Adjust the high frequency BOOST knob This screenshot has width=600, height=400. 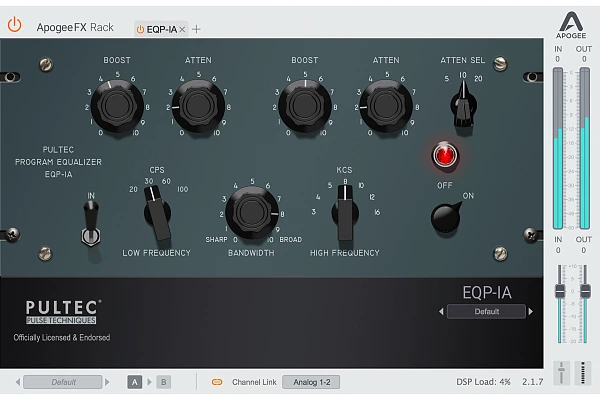click(x=305, y=106)
